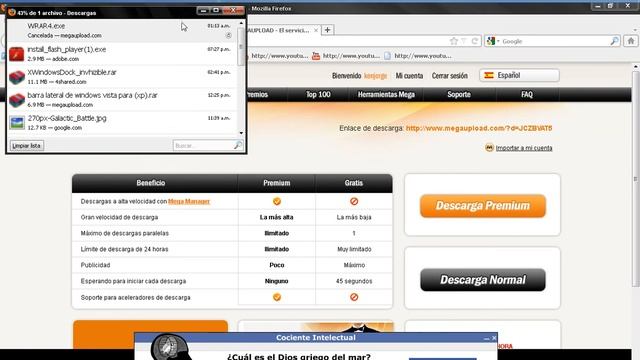Viewport: 640px width, 360px height.
Task: Click the page document icon of third bookmark
Action: [x=387, y=56]
